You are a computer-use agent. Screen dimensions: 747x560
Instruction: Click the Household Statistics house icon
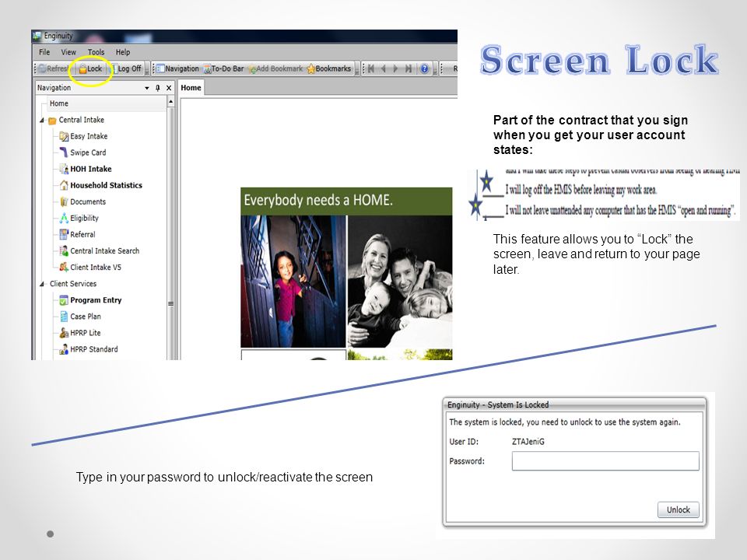(64, 185)
